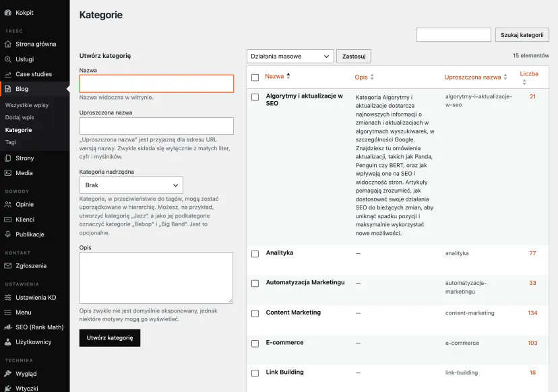
Task: Click the SEO (Rank Math) icon
Action: tap(8, 327)
